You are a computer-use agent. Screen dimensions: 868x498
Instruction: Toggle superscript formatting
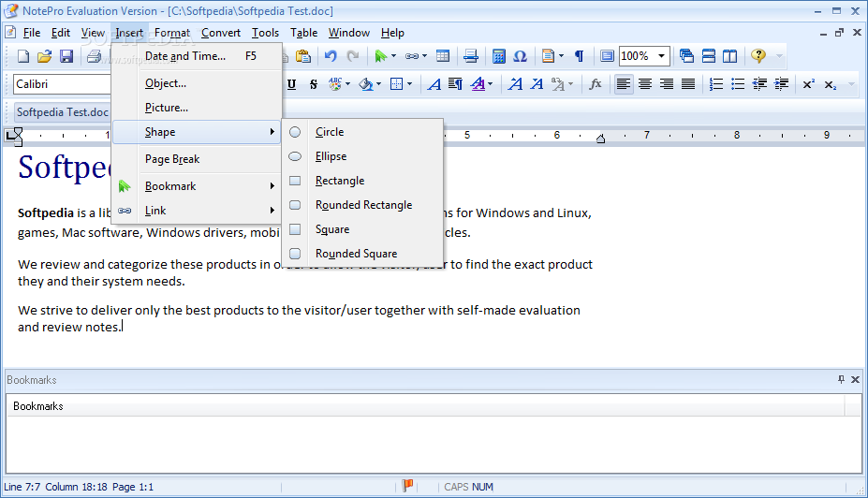809,84
